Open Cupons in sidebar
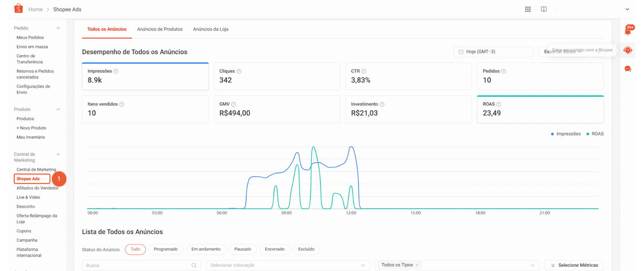The image size is (644, 271). [x=24, y=231]
